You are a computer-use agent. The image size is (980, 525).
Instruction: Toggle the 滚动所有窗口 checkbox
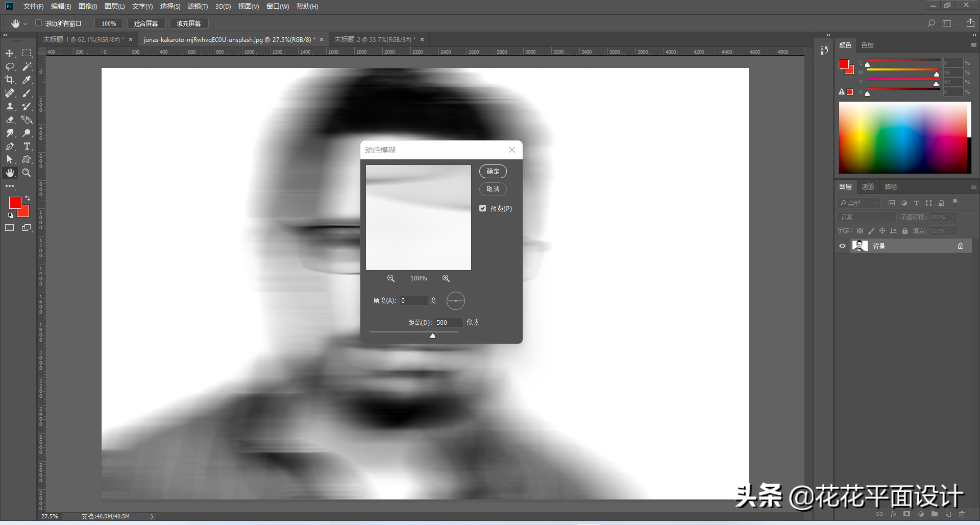(x=38, y=23)
